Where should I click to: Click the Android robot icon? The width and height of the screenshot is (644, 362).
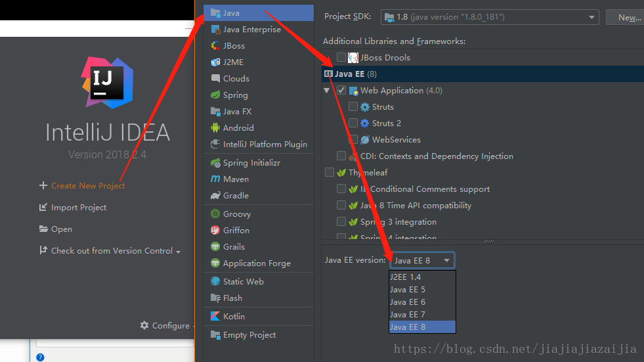215,128
